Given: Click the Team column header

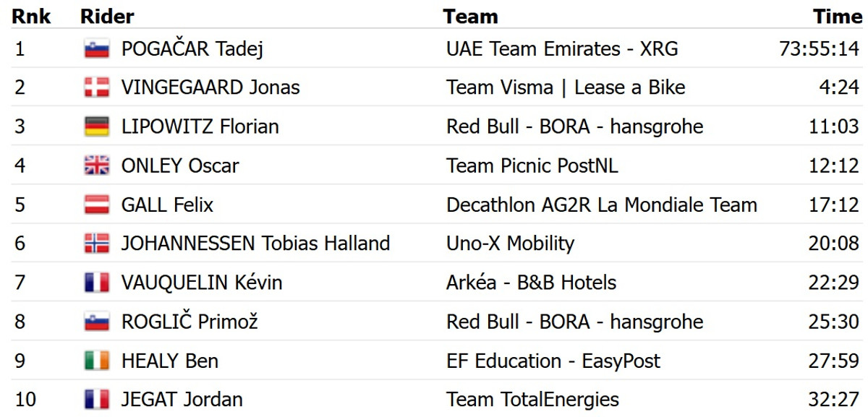Looking at the screenshot, I should pyautogui.click(x=470, y=16).
